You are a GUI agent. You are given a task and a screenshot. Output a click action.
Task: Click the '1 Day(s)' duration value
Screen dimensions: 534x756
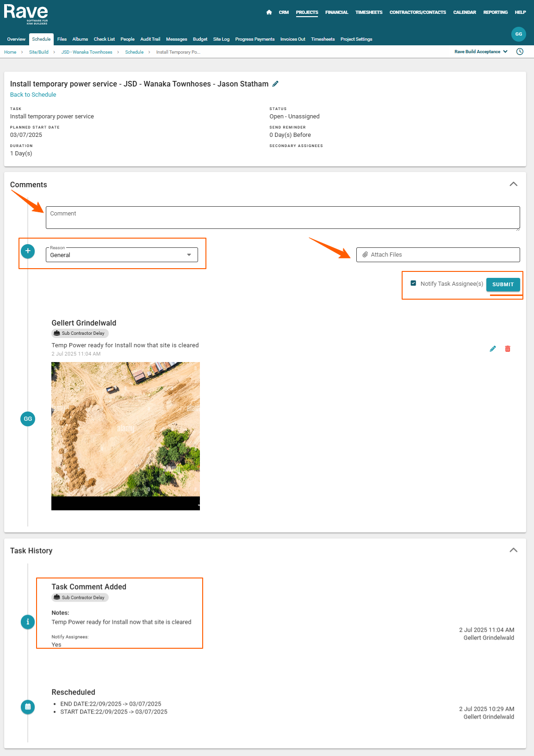point(21,154)
